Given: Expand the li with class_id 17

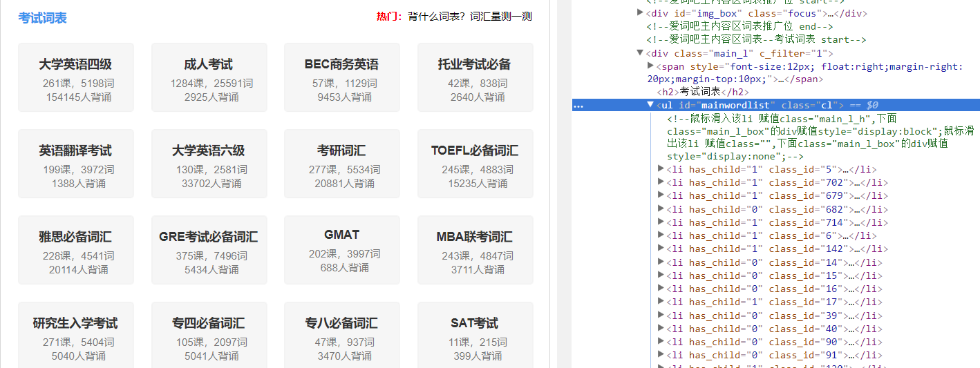Looking at the screenshot, I should click(661, 301).
